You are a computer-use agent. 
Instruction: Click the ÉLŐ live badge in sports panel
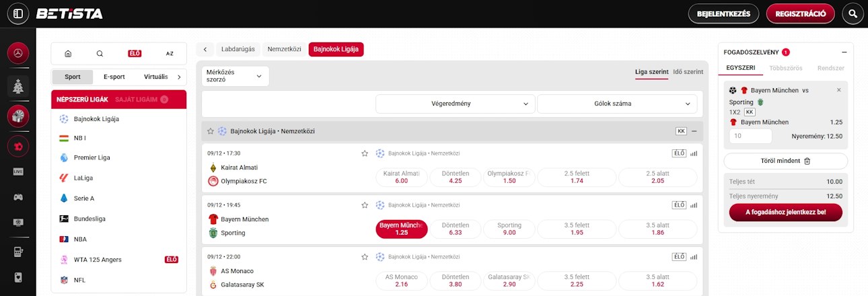(x=135, y=54)
